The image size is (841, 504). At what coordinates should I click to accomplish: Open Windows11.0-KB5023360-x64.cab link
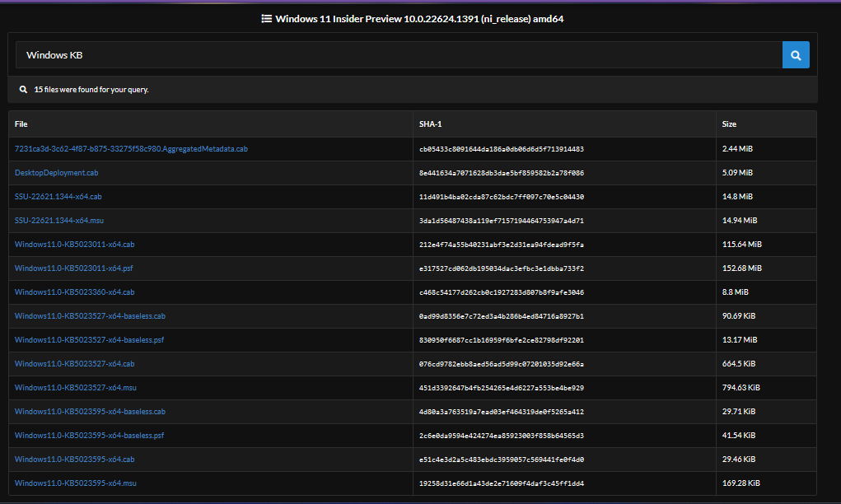75,292
